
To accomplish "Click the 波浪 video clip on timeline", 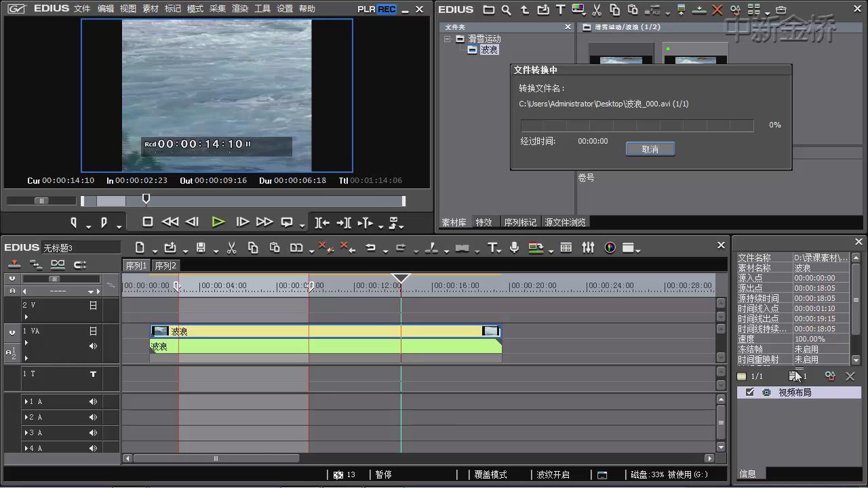I will pyautogui.click(x=325, y=331).
